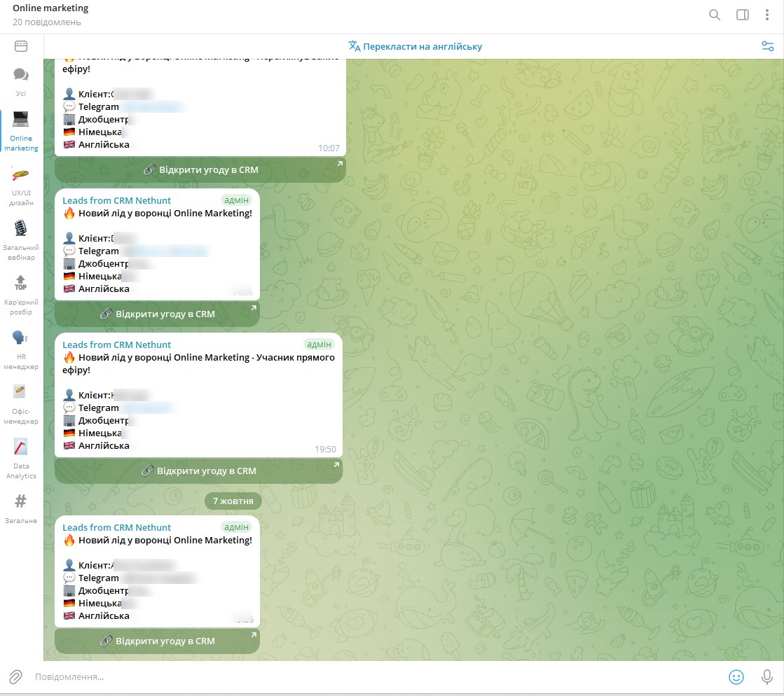Viewport: 784px width, 696px height.
Task: Open the Online marketing topic in the sidebar
Action: point(21,131)
